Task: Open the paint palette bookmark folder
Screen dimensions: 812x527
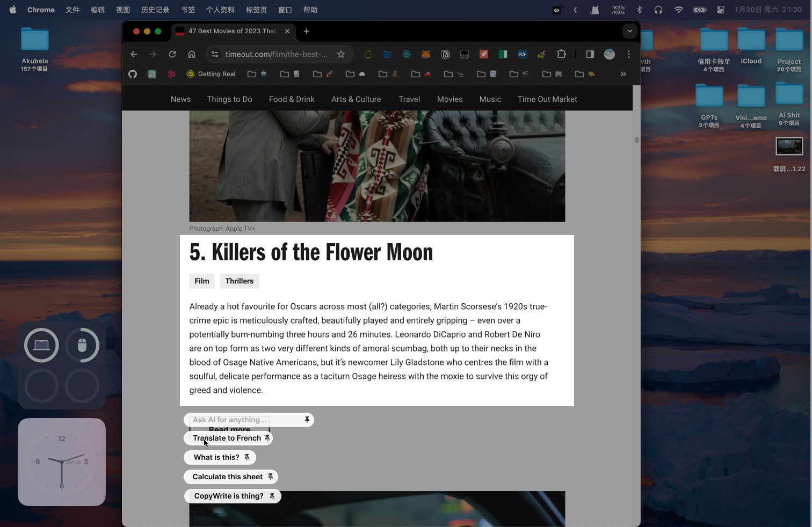Action: (x=585, y=74)
